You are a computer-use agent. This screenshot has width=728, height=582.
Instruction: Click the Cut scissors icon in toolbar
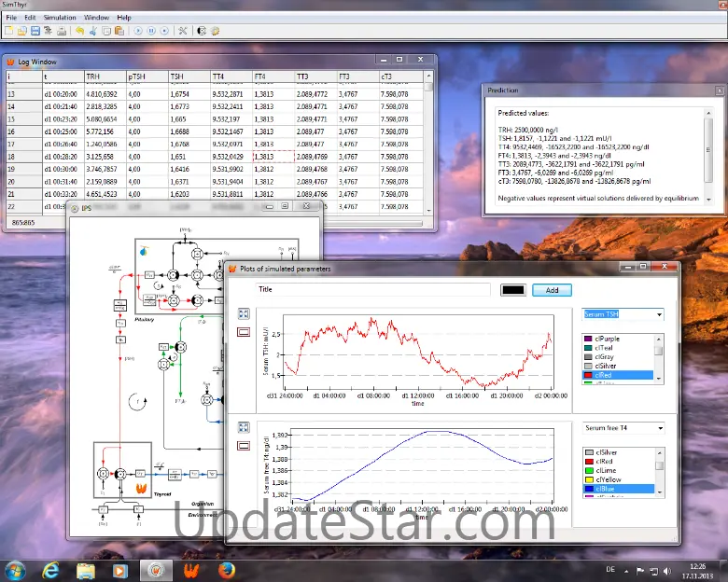pyautogui.click(x=92, y=31)
